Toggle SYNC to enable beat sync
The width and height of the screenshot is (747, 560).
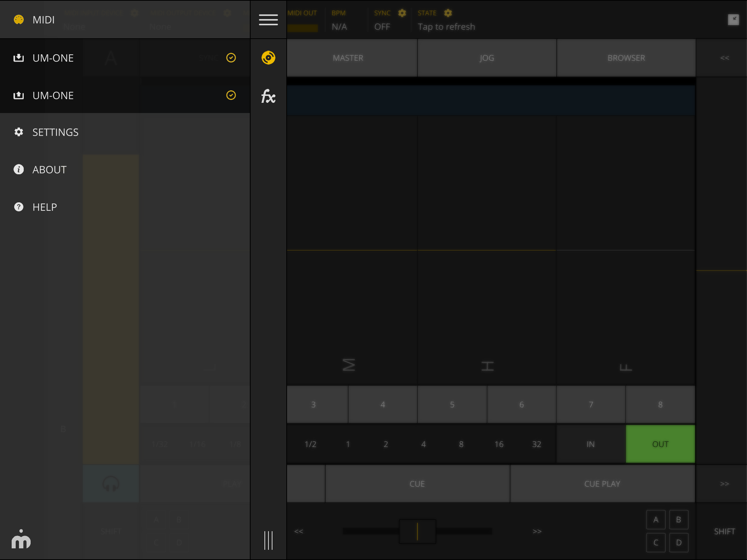pos(383,27)
